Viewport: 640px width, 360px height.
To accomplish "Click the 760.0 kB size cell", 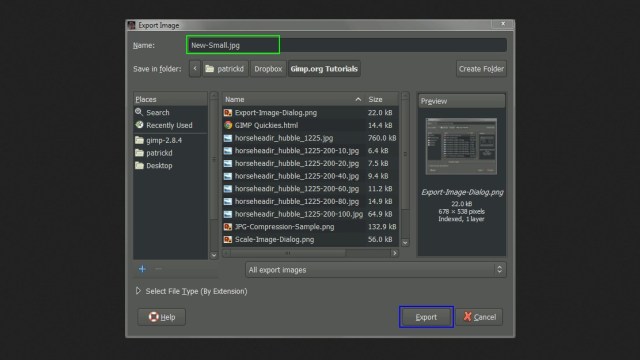I will point(382,138).
